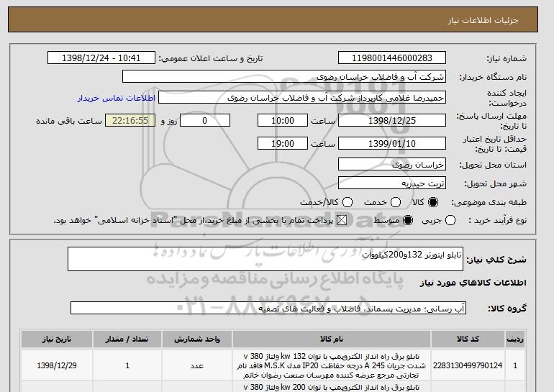Click the تاریخ نیاز column header
The height and width of the screenshot is (392, 554).
(57, 339)
